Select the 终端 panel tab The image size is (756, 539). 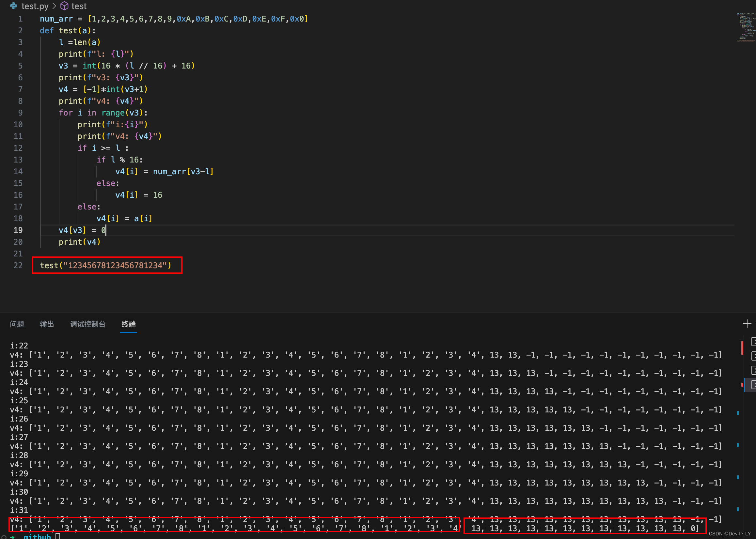coord(129,324)
